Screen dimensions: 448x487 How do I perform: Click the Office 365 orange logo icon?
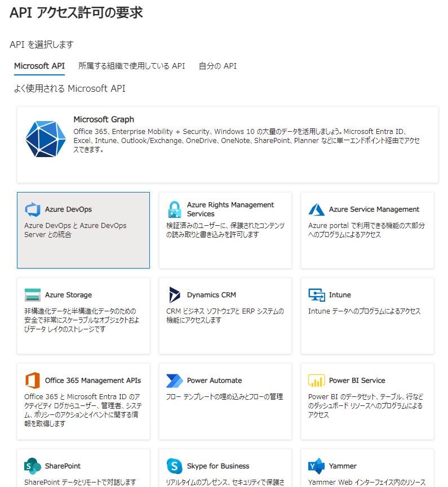(33, 380)
